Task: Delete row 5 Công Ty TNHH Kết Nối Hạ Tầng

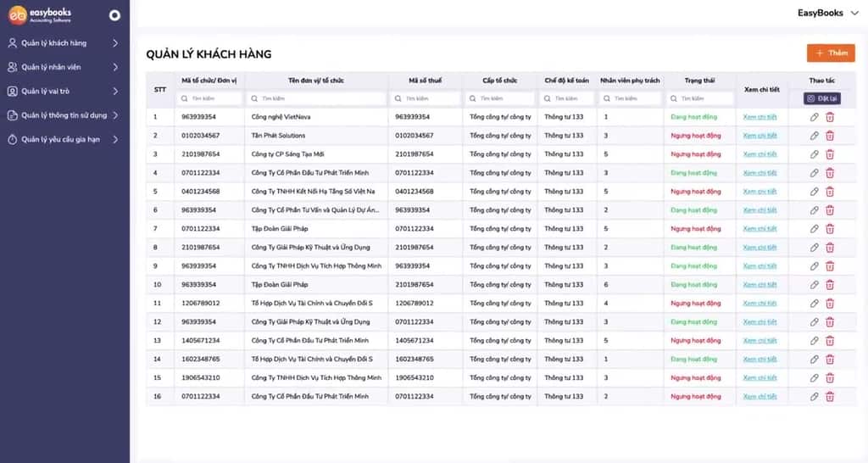Action: (x=830, y=192)
